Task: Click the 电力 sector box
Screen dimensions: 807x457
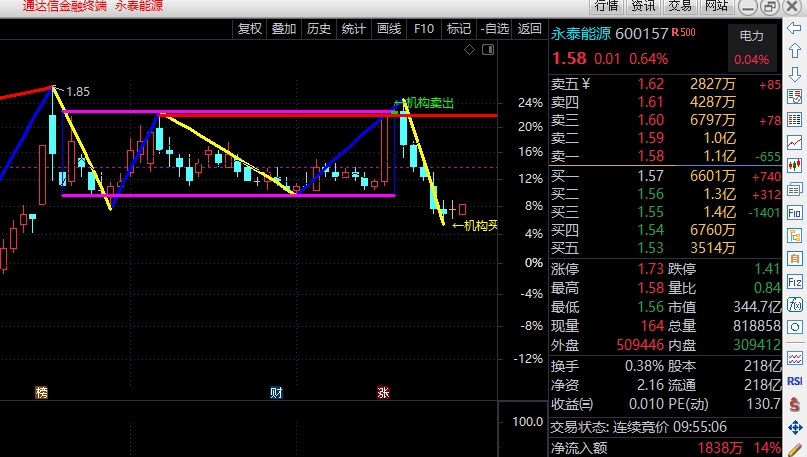Action: (x=752, y=47)
